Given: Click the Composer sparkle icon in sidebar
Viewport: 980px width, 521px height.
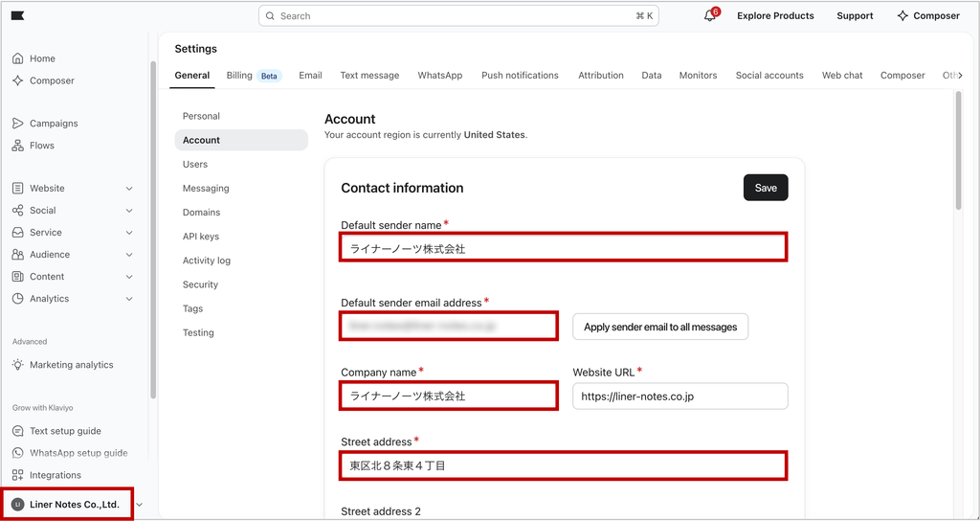Looking at the screenshot, I should (x=18, y=80).
